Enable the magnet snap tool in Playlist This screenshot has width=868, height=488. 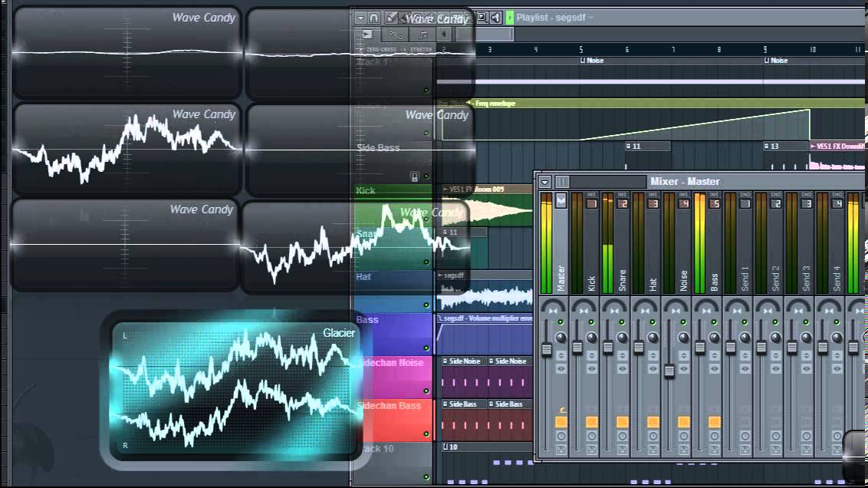point(374,18)
